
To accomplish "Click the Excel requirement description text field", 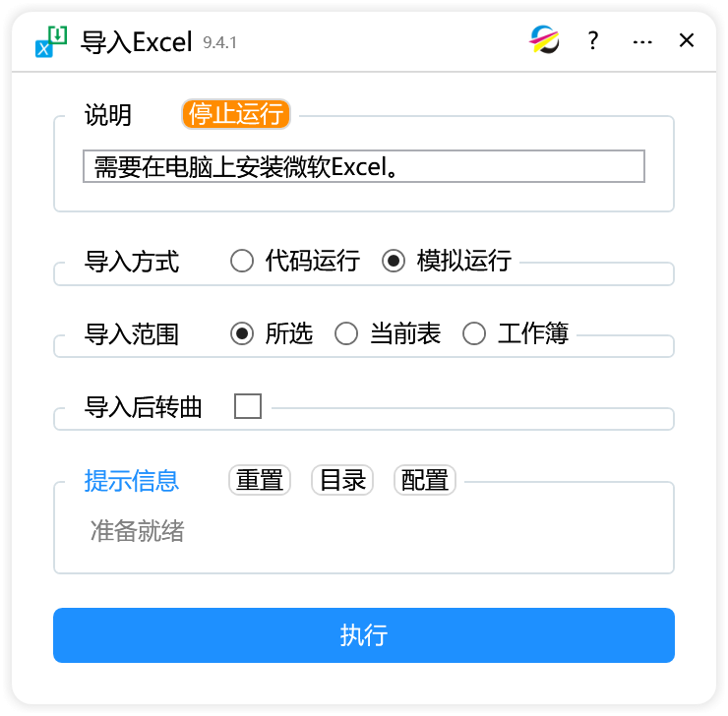I will [x=364, y=166].
